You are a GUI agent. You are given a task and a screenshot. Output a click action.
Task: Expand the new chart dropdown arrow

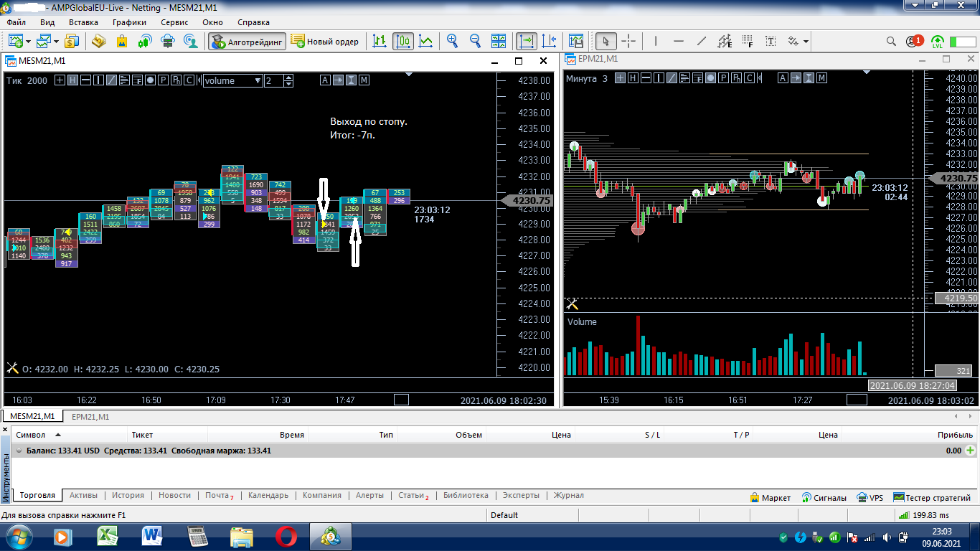pos(28,42)
